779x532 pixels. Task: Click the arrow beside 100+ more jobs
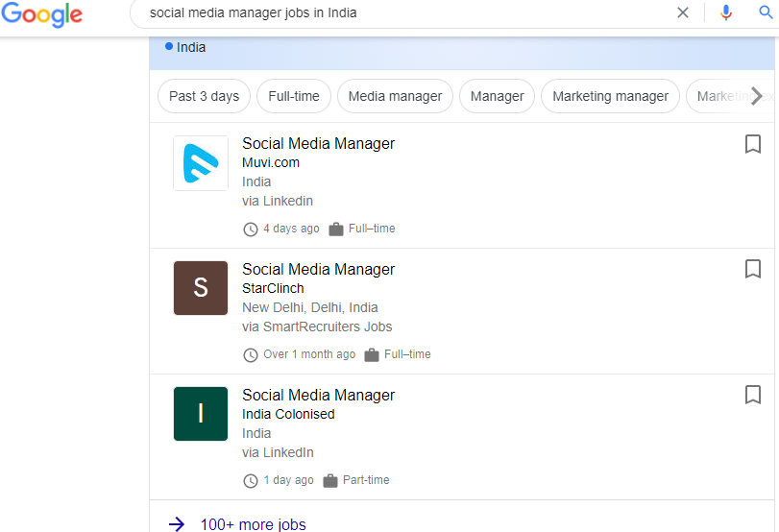177,524
